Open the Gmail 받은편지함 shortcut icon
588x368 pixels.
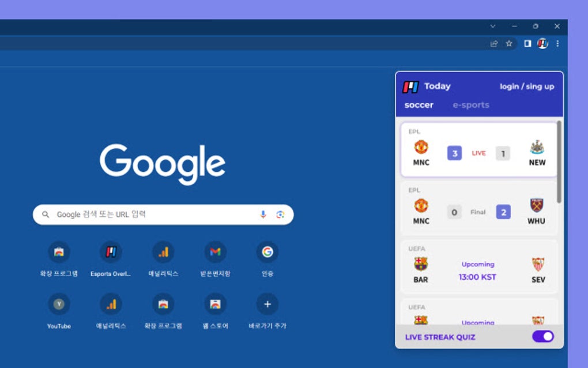coord(214,251)
